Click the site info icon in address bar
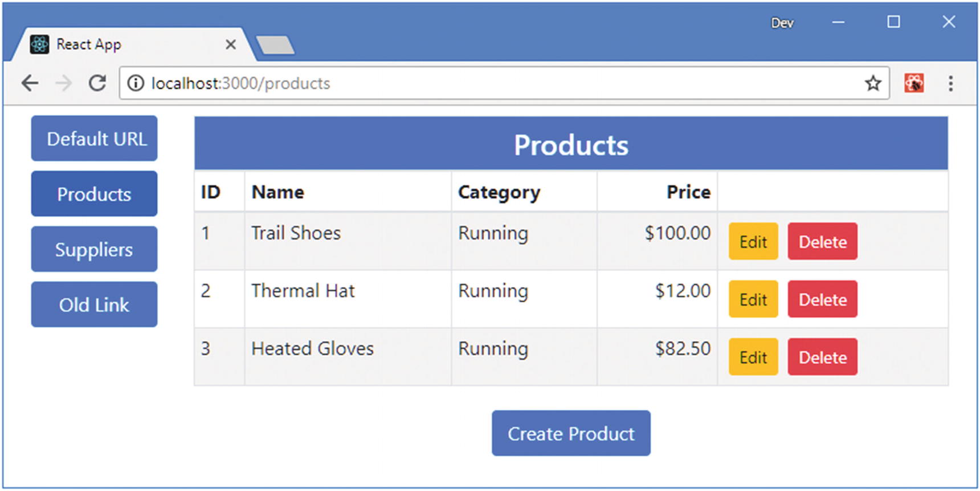The width and height of the screenshot is (980, 491). [x=136, y=83]
